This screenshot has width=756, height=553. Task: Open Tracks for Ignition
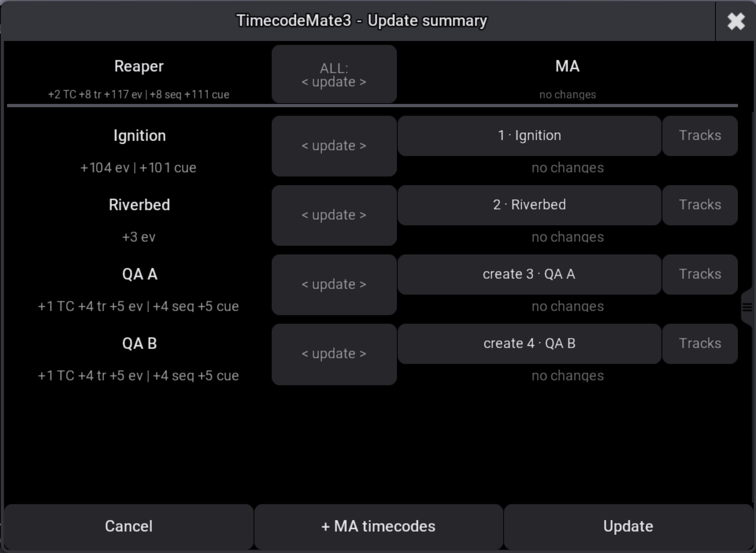coord(700,136)
